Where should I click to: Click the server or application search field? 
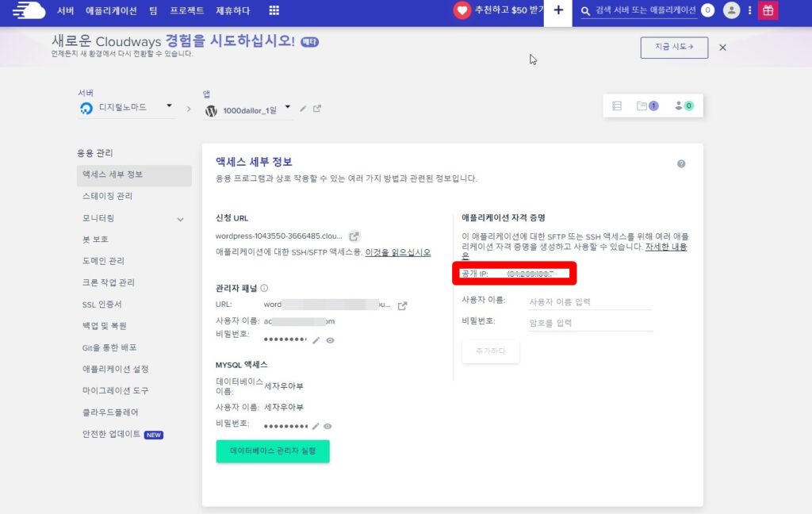pos(645,10)
